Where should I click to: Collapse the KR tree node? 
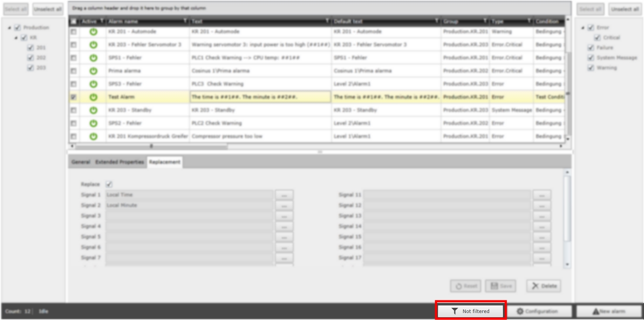(16, 38)
